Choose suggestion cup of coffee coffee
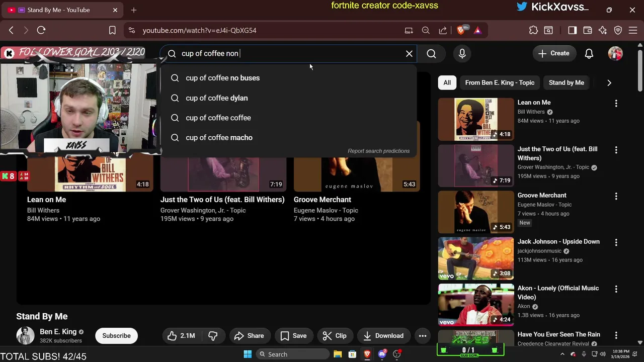644x362 pixels. click(x=288, y=118)
